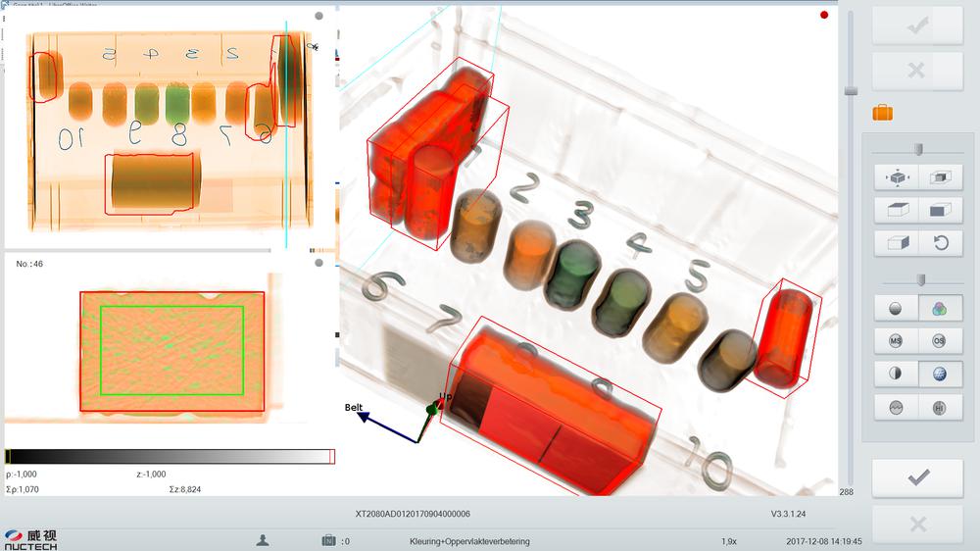The width and height of the screenshot is (980, 551).
Task: Enable the OS organic stripping filter
Action: (x=940, y=341)
